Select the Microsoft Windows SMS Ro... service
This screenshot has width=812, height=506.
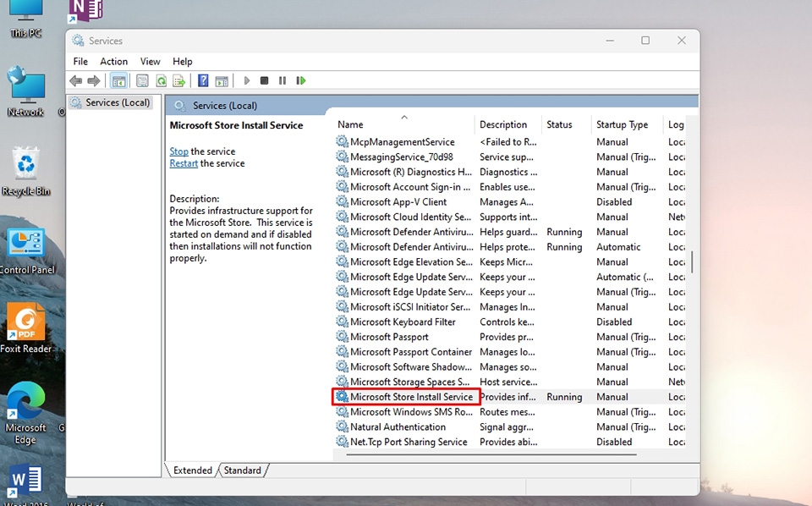[x=411, y=412]
